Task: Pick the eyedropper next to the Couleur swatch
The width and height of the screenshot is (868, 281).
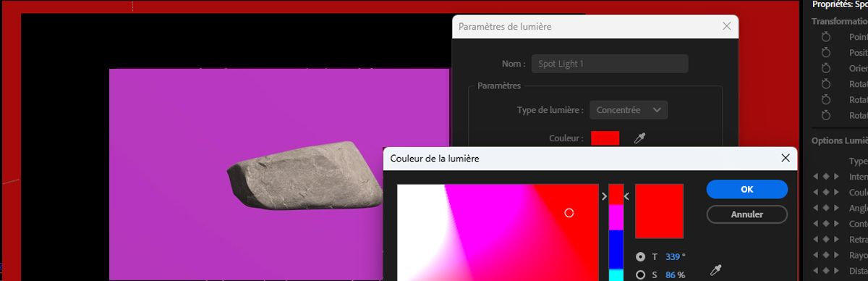Action: [x=639, y=138]
